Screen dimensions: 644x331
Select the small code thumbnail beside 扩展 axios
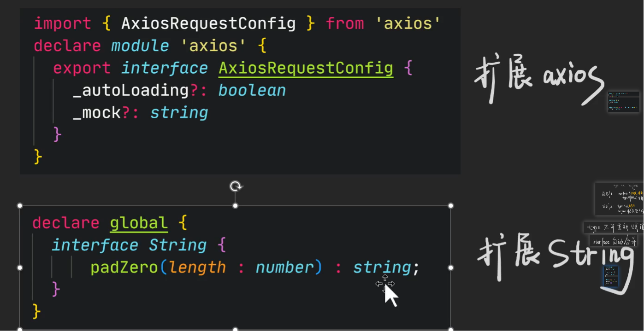pyautogui.click(x=624, y=102)
